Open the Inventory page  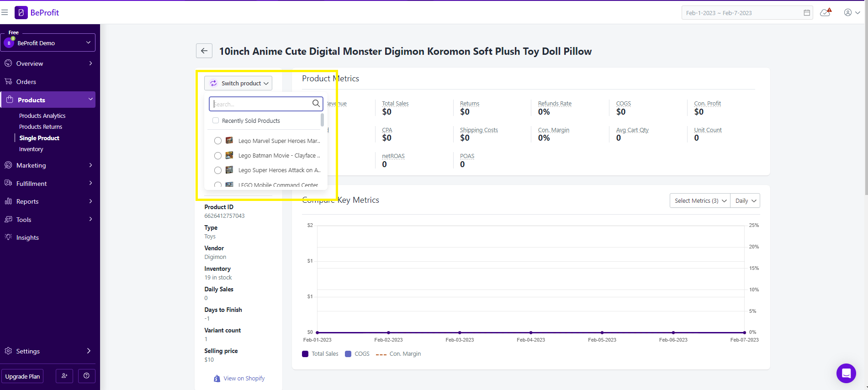click(31, 149)
